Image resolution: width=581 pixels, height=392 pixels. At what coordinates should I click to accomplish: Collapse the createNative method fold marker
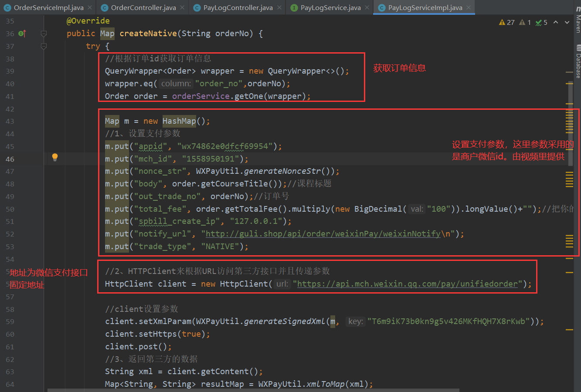coord(44,34)
